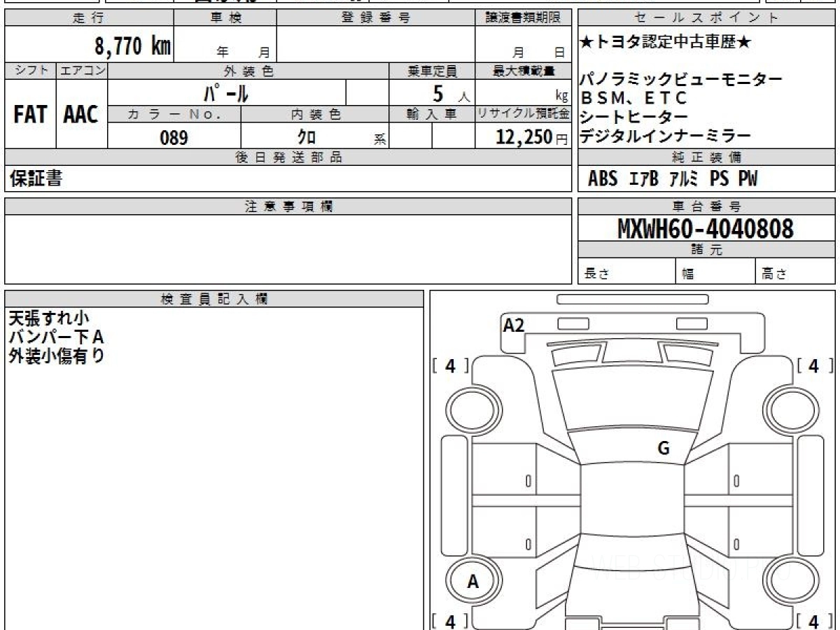Screen dimensions: 840x630
Task: Select the 長さ dimension cell
Action: pyautogui.click(x=626, y=272)
